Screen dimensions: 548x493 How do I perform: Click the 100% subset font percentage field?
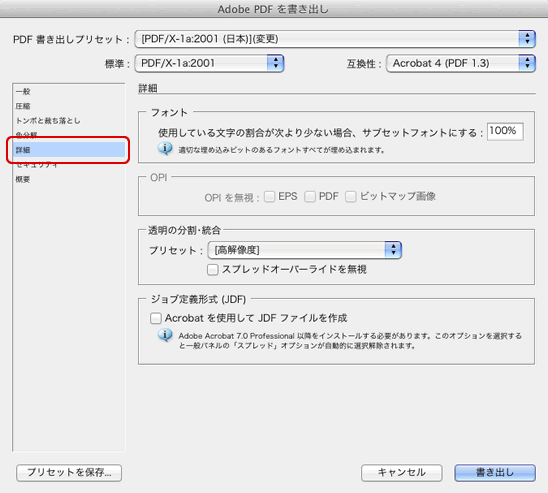505,131
